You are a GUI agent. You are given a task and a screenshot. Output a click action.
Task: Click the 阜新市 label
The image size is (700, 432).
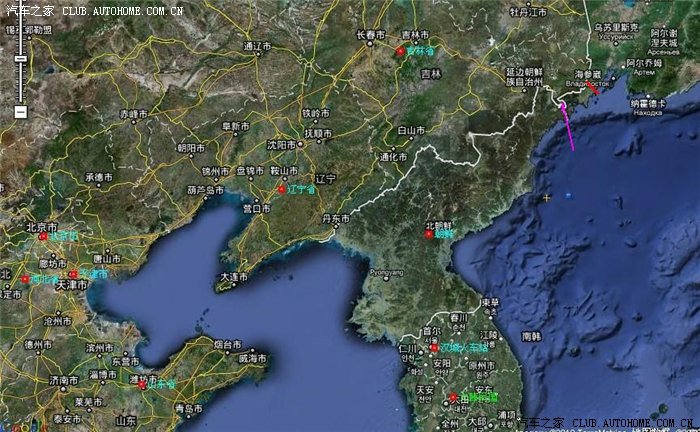(x=235, y=126)
